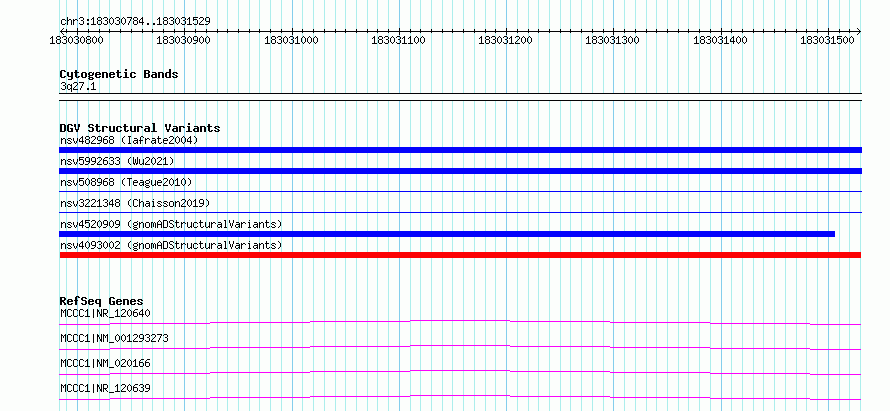Click ruler tick label 183031300
890x411 pixels.
(x=612, y=40)
